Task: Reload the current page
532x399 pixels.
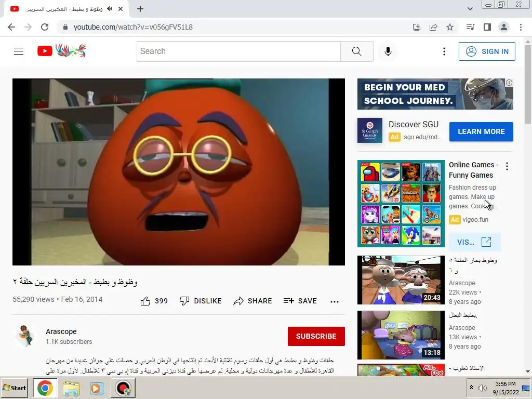Action: coord(45,27)
